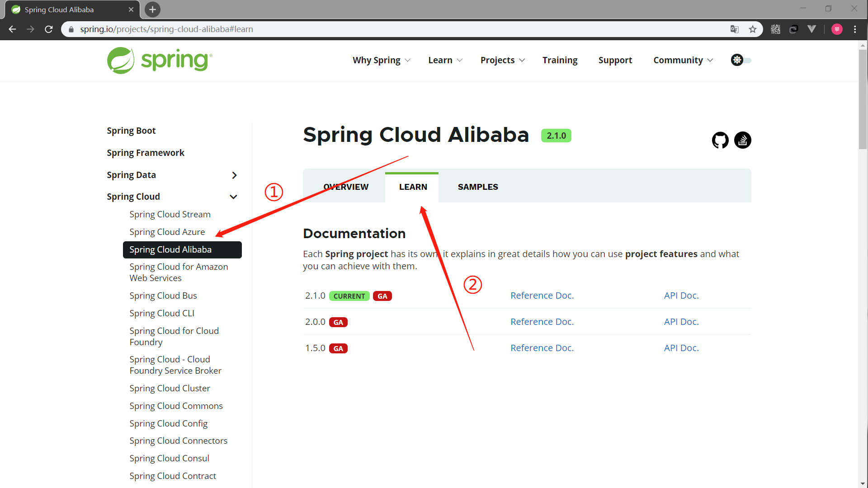Reload the current page
868x488 pixels.
(x=48, y=29)
